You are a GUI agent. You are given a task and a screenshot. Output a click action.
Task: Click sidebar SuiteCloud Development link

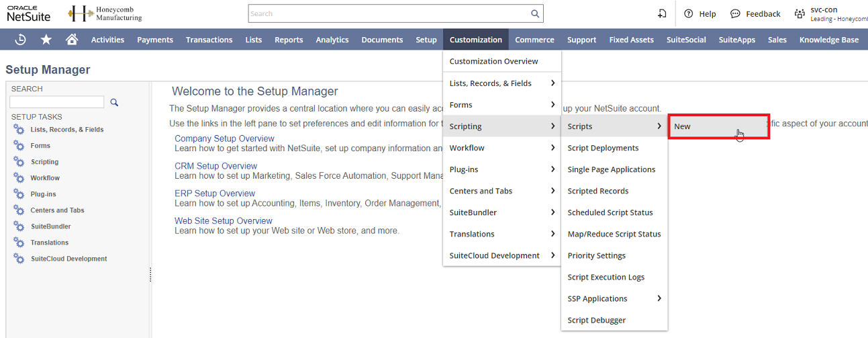68,259
